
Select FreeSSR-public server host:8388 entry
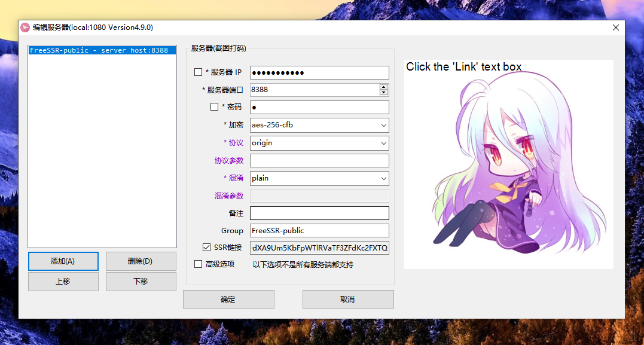[x=102, y=50]
